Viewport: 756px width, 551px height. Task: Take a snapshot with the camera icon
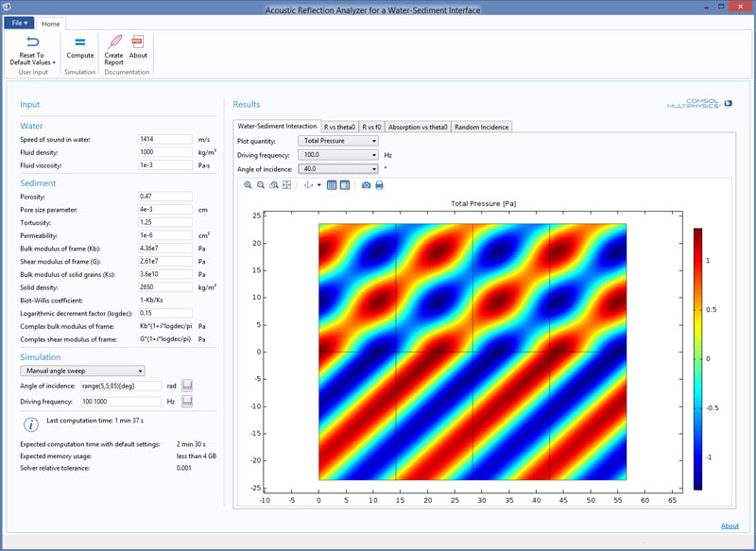[367, 185]
